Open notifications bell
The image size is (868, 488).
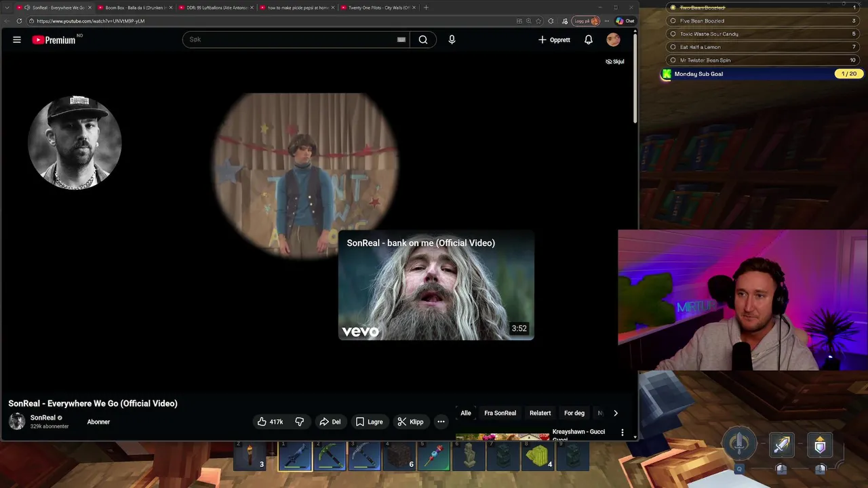pos(589,40)
